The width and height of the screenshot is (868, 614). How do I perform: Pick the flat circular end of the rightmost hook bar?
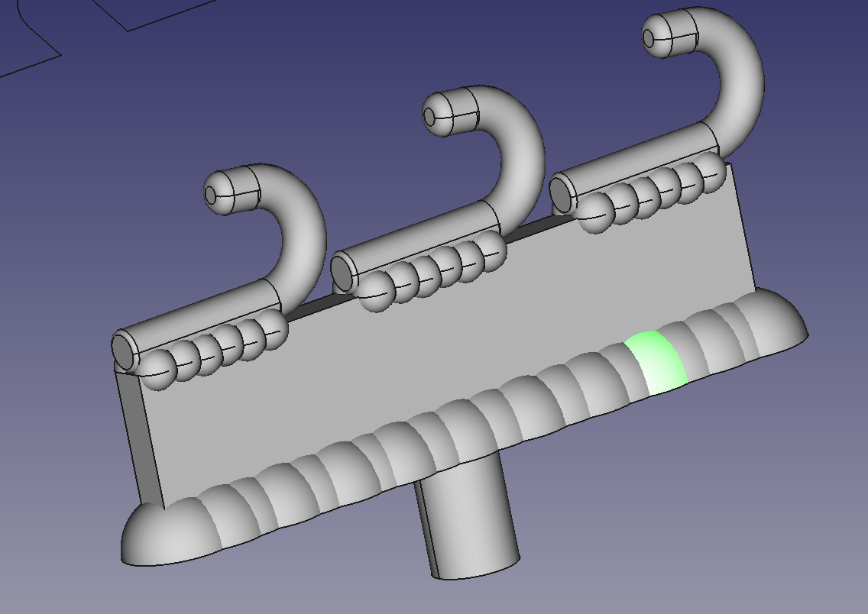tap(562, 194)
